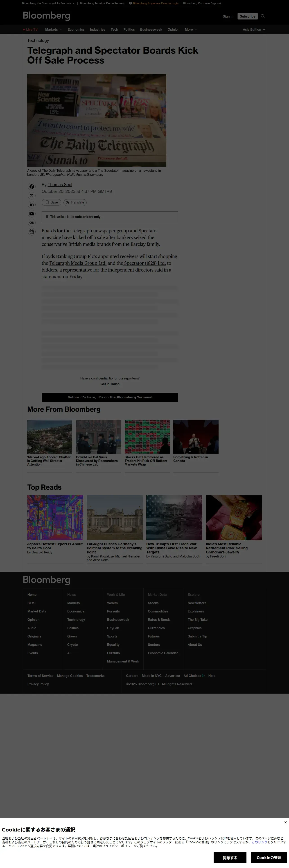Open Magazine in footer

(x=35, y=645)
